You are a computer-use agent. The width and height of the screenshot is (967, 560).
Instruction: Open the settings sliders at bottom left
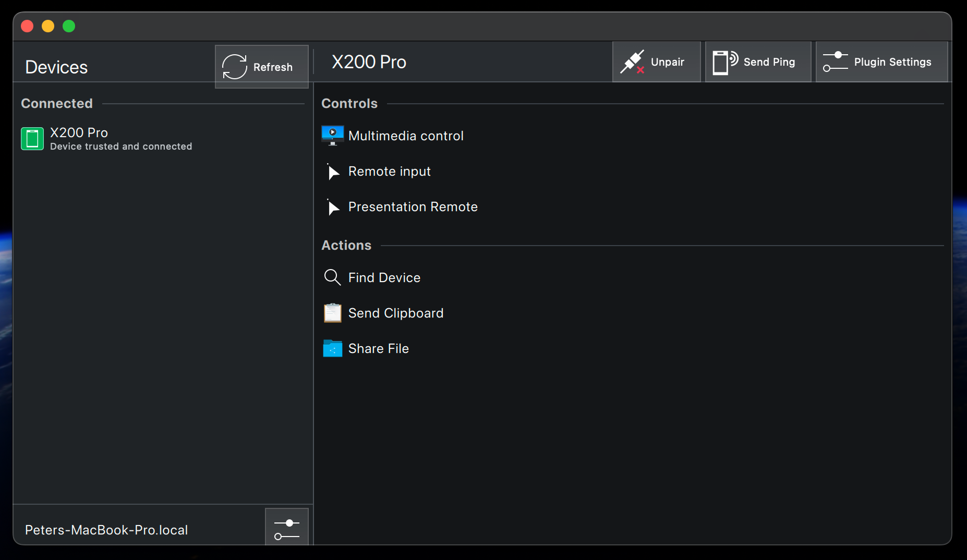pos(286,527)
